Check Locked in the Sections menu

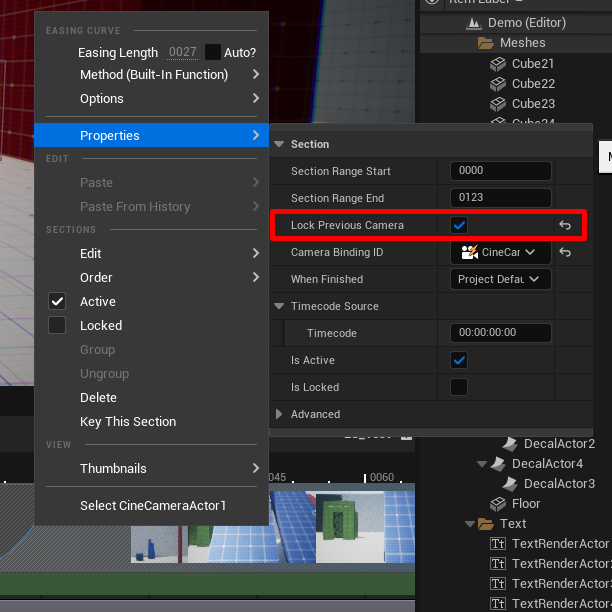tap(57, 325)
